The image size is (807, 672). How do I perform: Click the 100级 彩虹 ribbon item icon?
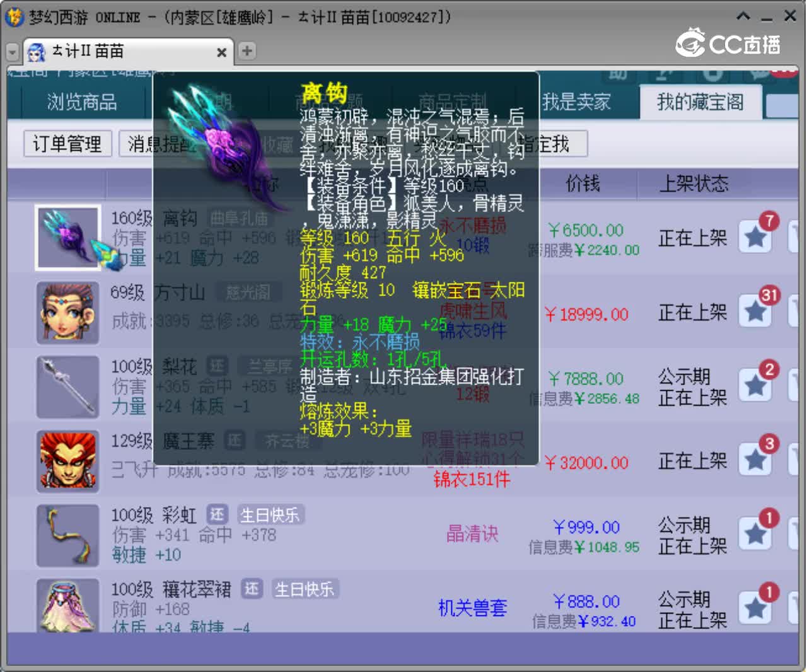pyautogui.click(x=67, y=535)
